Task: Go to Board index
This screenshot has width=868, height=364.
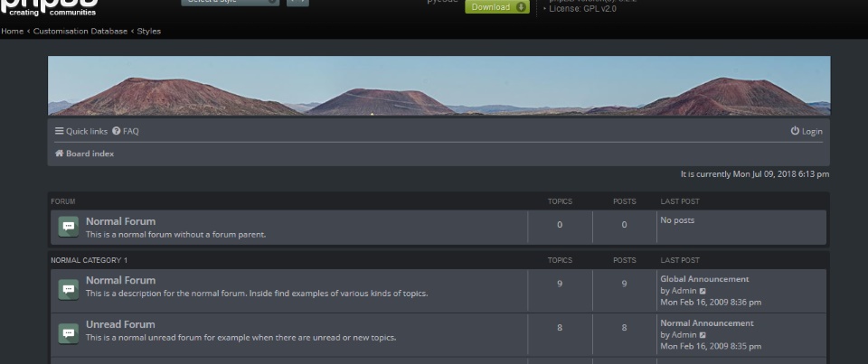Action: pyautogui.click(x=84, y=154)
